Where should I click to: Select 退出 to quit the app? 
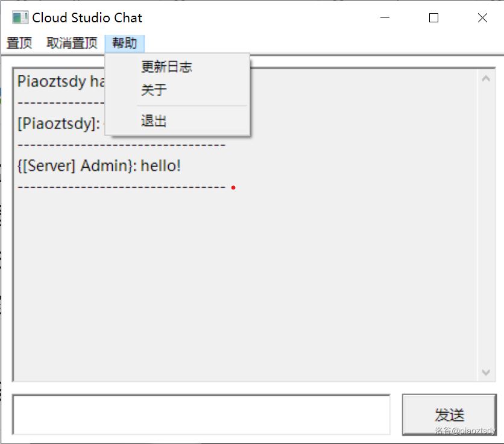pos(154,121)
